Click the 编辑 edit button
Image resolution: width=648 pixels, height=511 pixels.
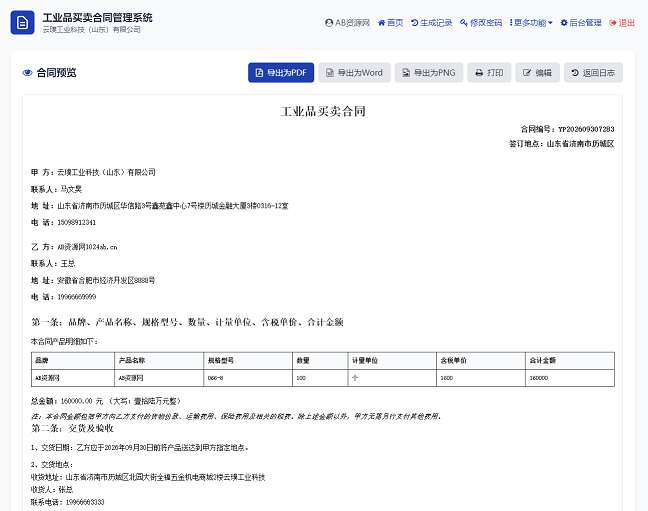[537, 73]
